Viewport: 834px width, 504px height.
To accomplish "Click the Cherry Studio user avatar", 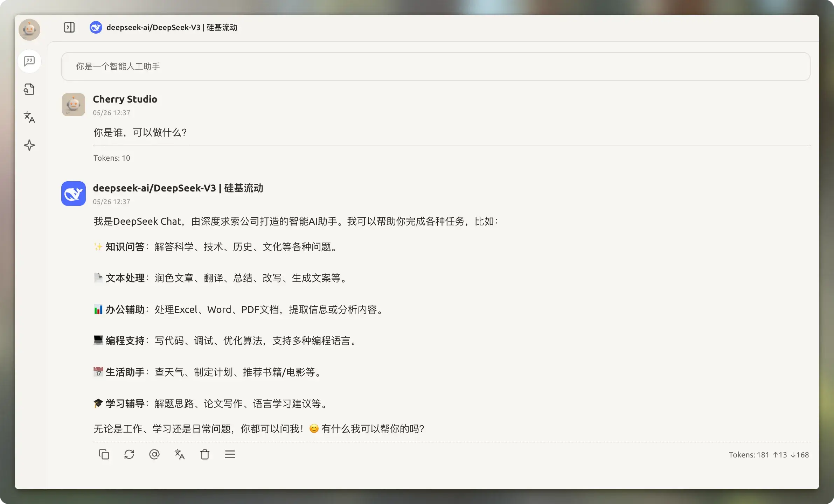I will (74, 104).
